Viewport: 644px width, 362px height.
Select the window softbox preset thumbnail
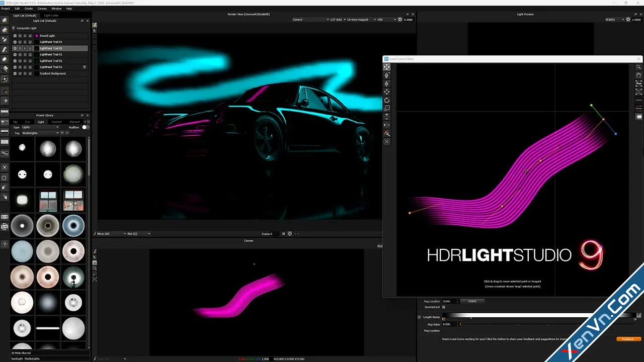pyautogui.click(x=48, y=200)
